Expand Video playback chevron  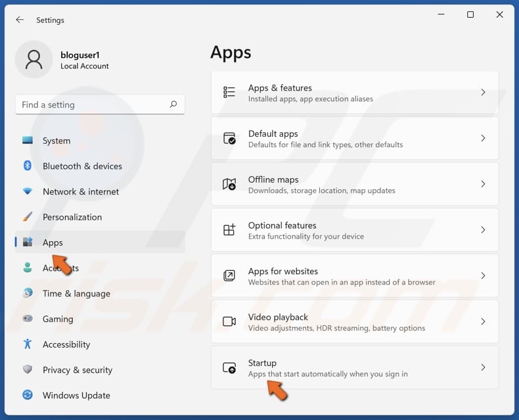(x=483, y=321)
